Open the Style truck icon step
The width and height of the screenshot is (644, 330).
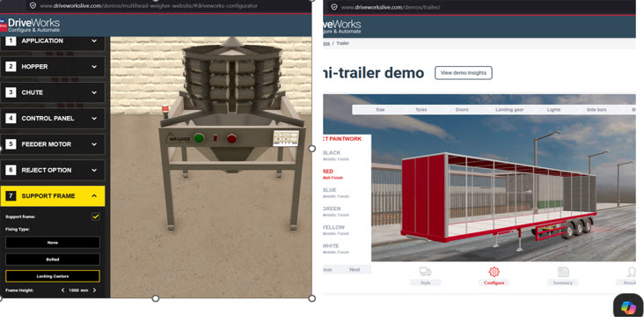(425, 272)
